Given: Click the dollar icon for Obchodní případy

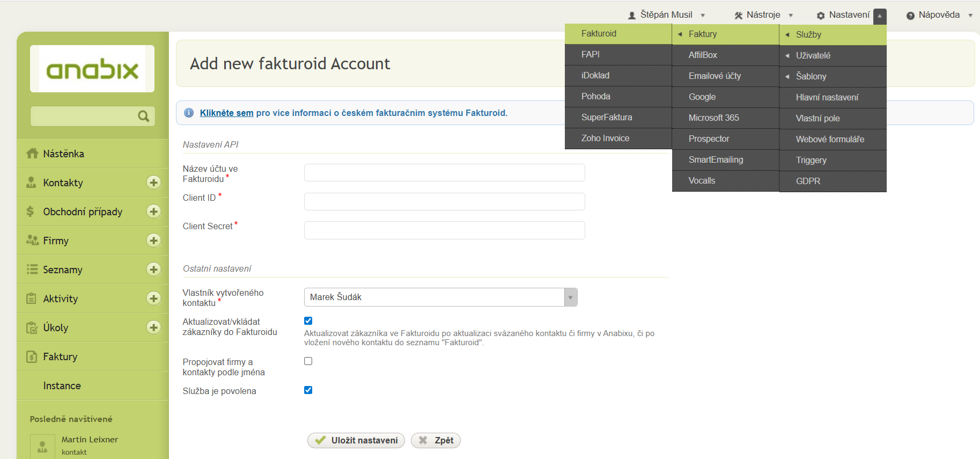Looking at the screenshot, I should (x=30, y=212).
